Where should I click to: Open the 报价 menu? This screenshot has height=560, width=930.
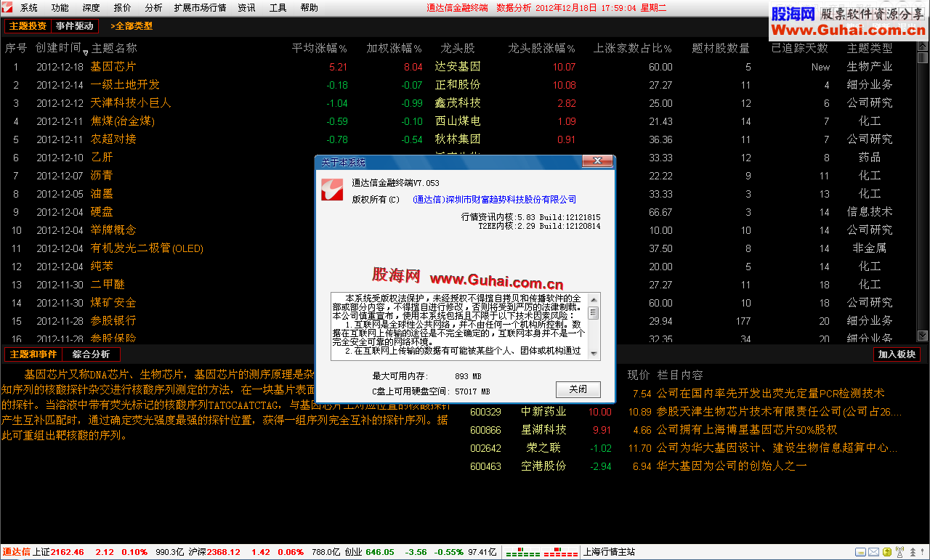(123, 8)
